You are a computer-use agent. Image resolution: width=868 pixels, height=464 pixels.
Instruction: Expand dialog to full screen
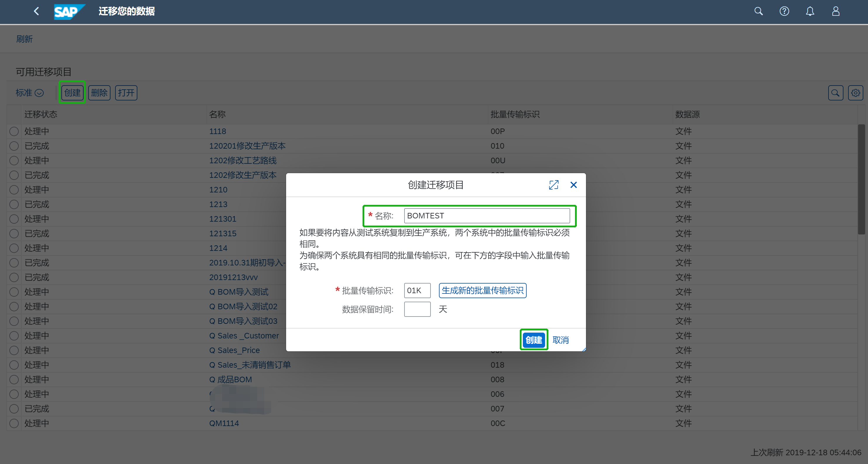pos(553,185)
